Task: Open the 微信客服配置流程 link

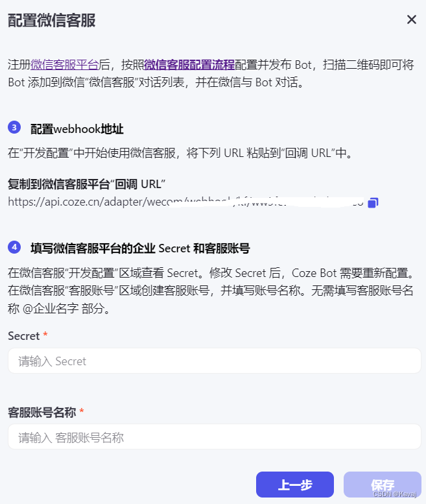Action: click(189, 65)
